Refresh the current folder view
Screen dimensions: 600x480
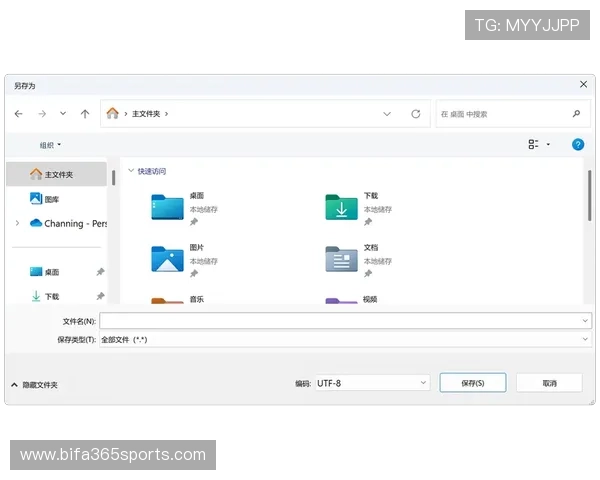pos(416,114)
